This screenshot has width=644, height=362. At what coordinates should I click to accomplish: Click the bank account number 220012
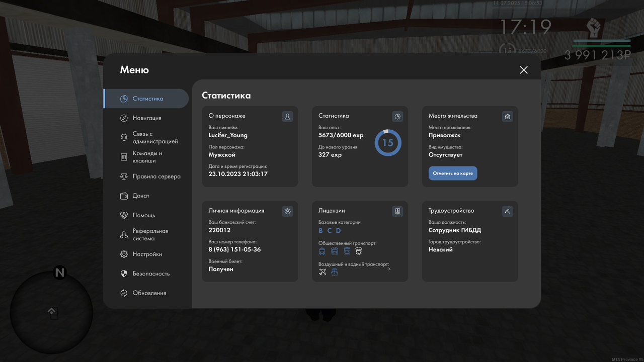[x=219, y=230]
